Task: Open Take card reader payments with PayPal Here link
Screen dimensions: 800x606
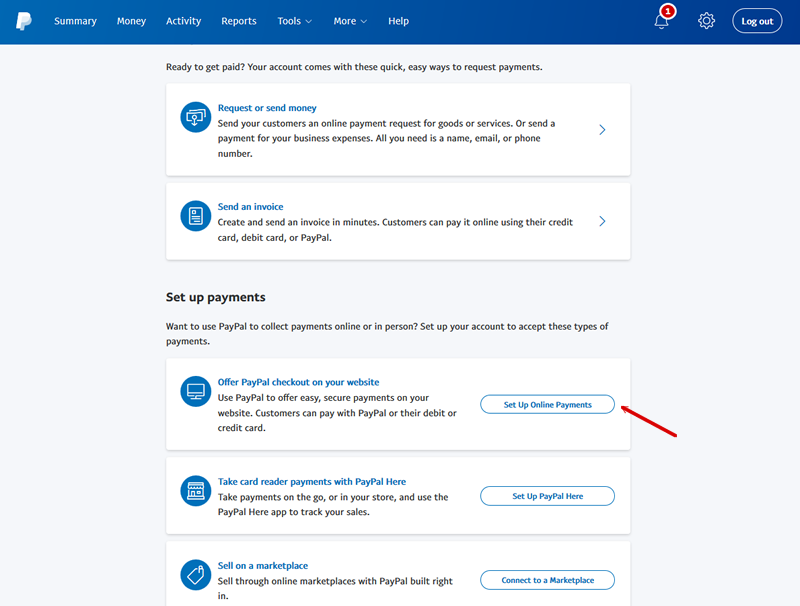Action: point(312,482)
